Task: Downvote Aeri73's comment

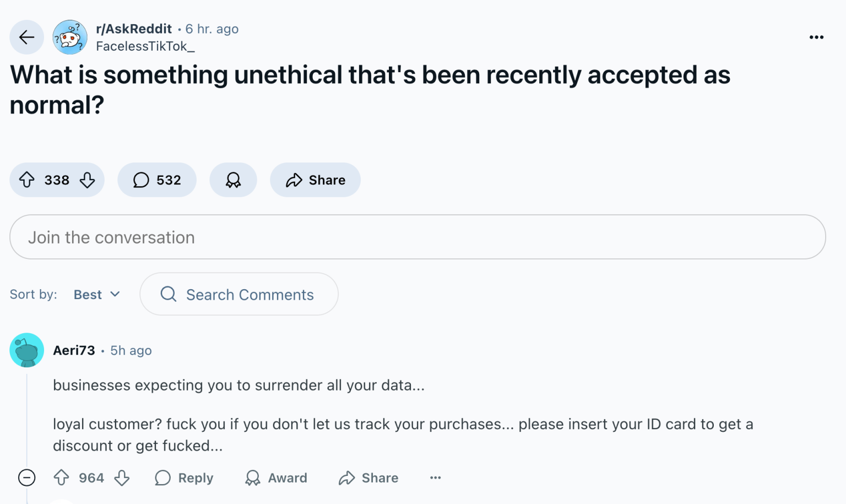Action: point(122,478)
